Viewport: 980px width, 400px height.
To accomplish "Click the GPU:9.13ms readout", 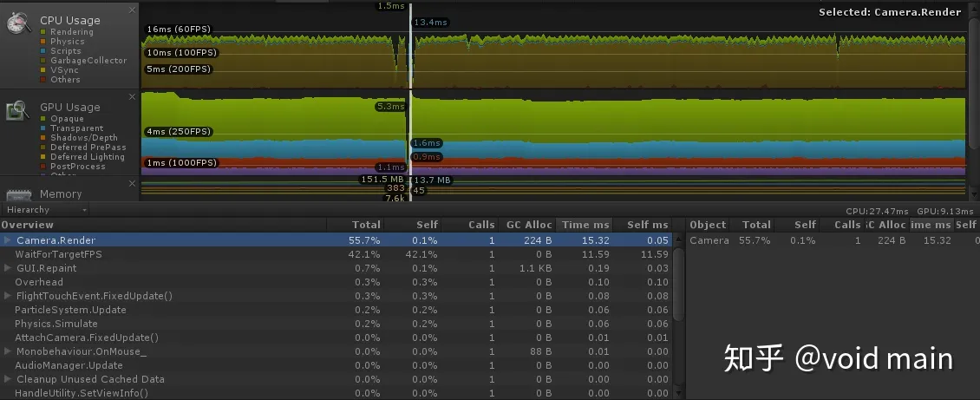I will click(945, 212).
